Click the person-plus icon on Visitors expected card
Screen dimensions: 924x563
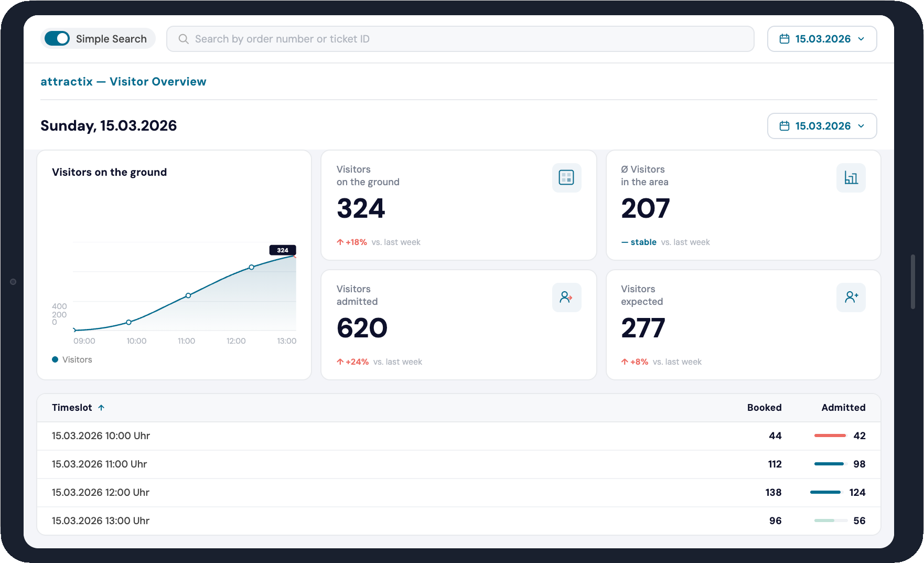coord(851,298)
